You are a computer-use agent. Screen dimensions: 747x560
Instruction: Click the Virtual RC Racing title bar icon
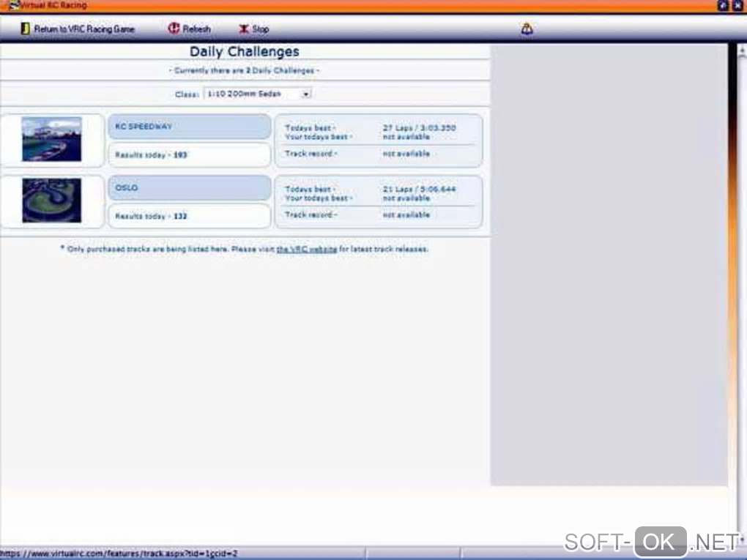[x=14, y=5]
